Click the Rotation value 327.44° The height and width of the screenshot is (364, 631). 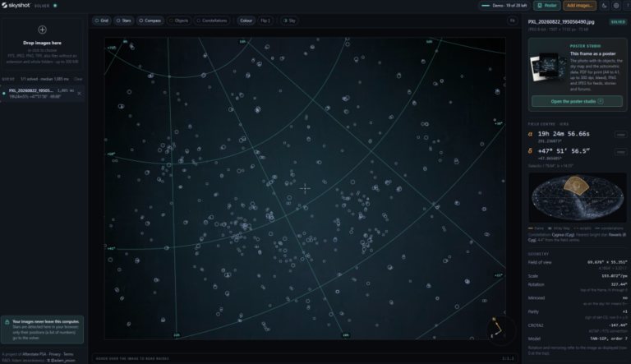coord(619,284)
